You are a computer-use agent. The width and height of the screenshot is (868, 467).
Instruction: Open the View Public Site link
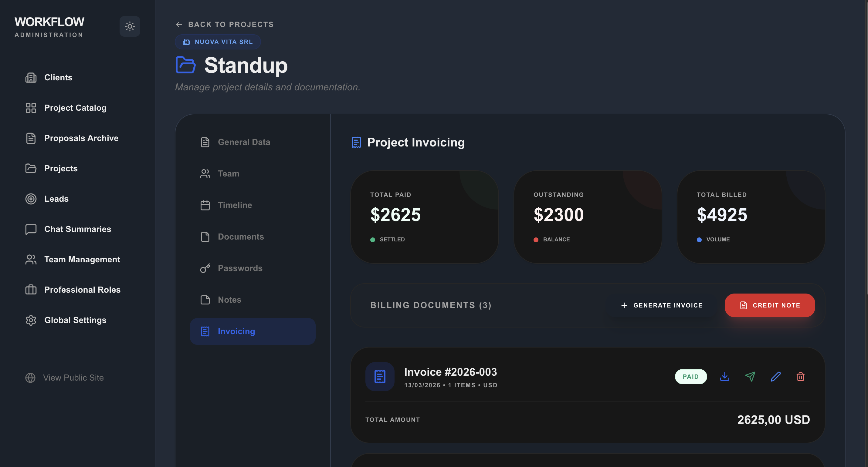click(x=73, y=378)
